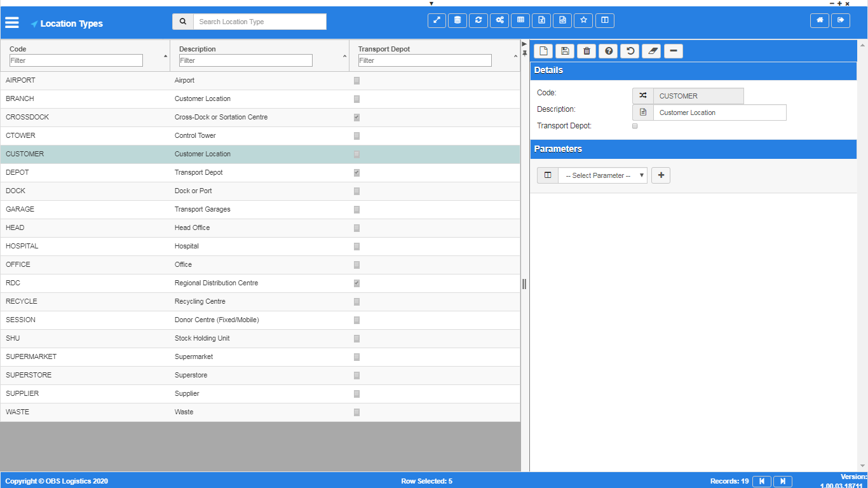
Task: Go to the home screen icon
Action: (820, 20)
